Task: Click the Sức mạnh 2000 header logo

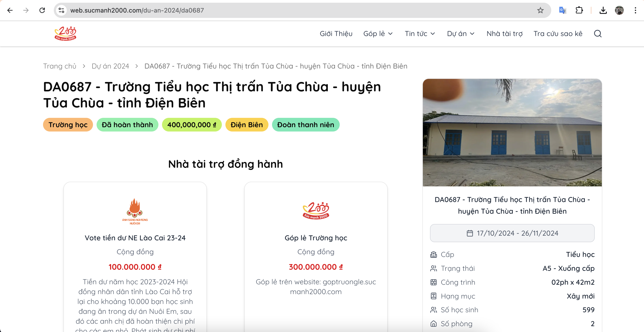Action: pos(65,34)
